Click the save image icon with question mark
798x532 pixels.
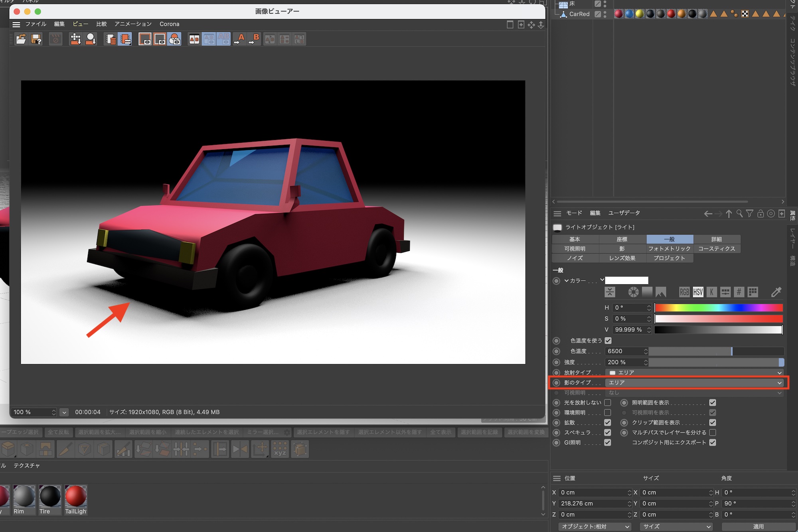36,39
